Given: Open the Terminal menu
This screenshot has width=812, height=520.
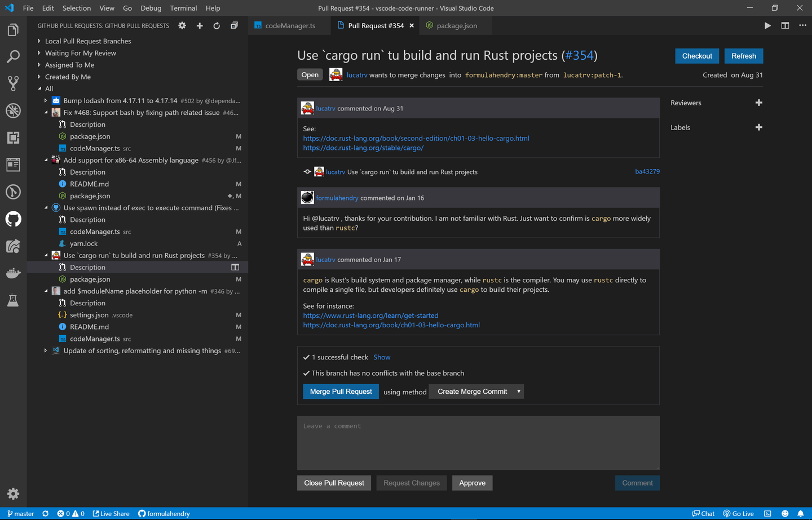Looking at the screenshot, I should (183, 8).
